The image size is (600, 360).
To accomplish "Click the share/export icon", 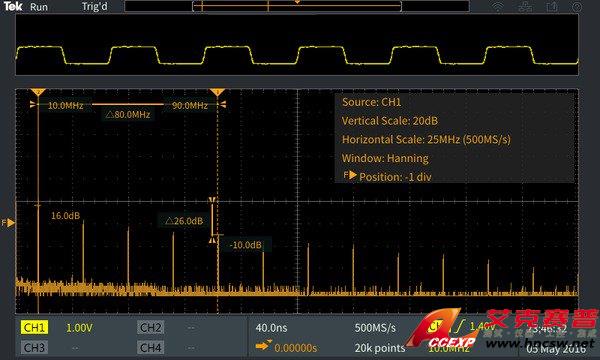I will coord(551,7).
